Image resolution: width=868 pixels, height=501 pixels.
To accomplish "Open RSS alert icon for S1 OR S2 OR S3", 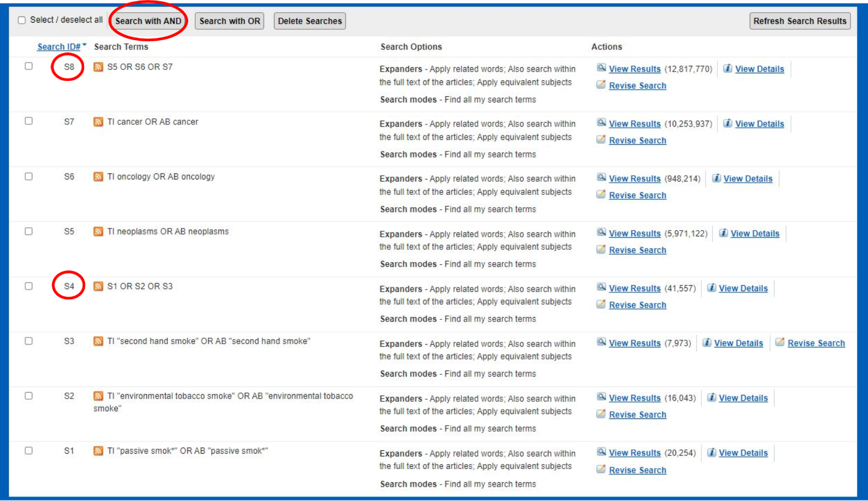I will (x=98, y=286).
